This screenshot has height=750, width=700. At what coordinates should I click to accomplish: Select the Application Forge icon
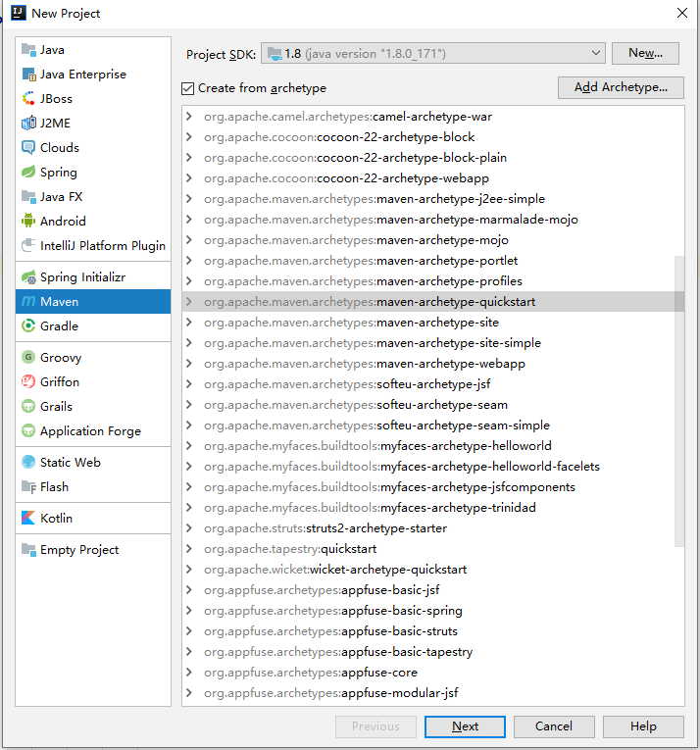[28, 431]
